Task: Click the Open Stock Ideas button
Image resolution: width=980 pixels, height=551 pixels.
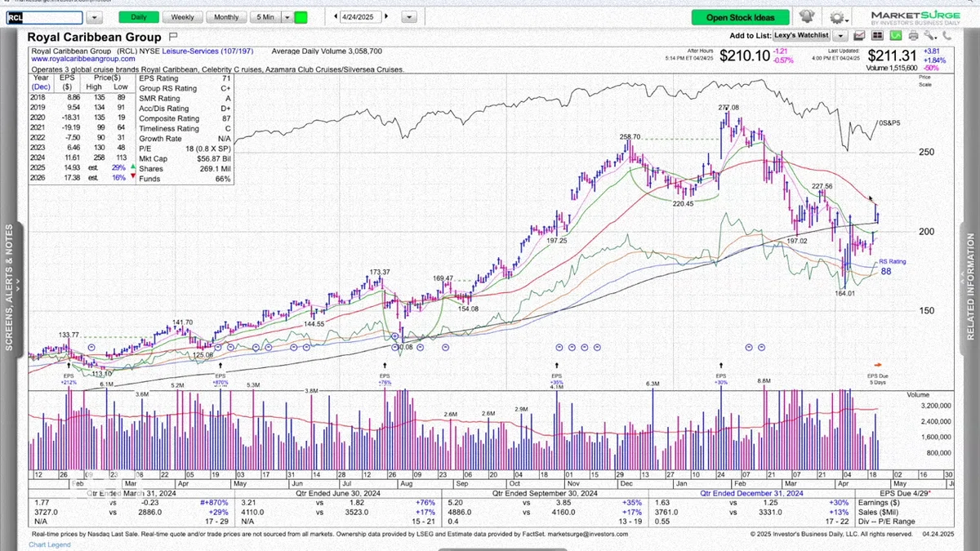Action: 741,17
